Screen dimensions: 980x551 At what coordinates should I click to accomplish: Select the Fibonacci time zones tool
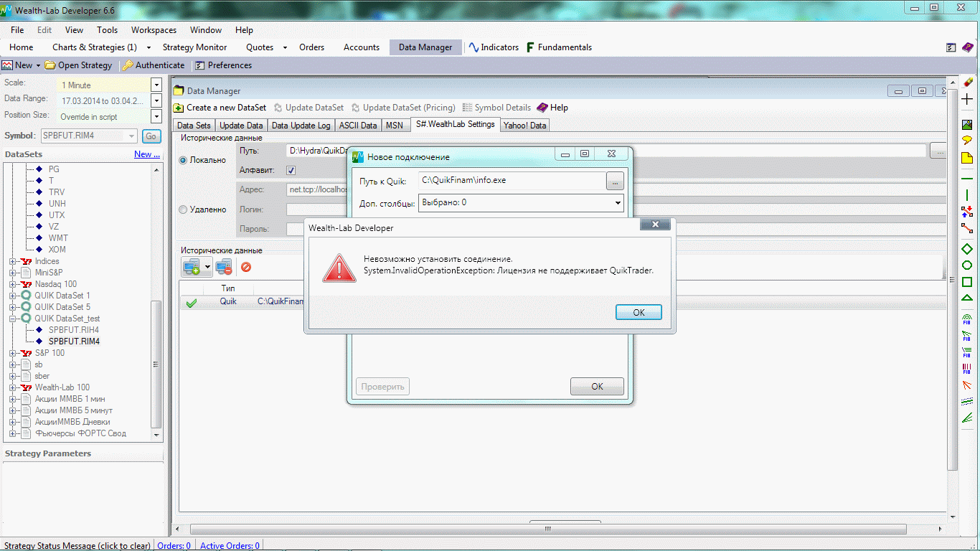coord(967,369)
